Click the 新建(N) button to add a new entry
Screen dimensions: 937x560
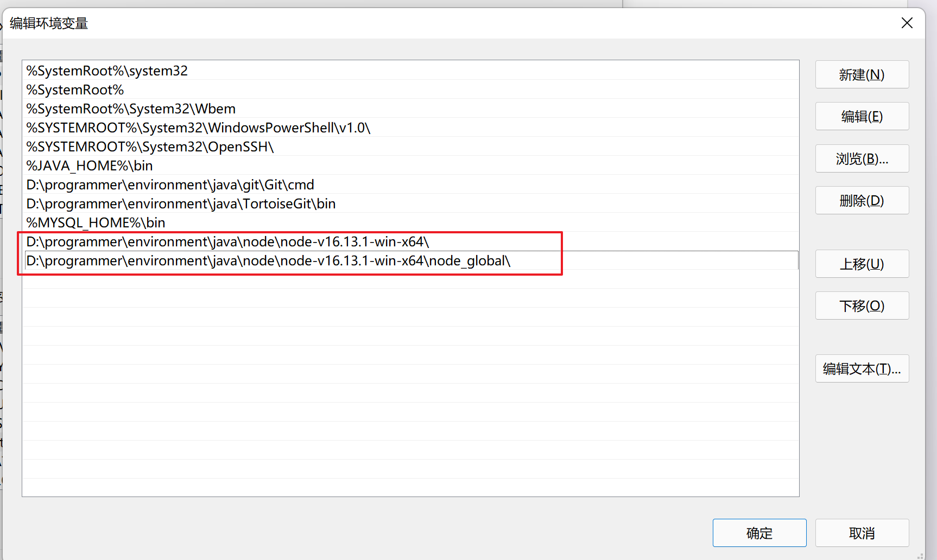pos(862,74)
